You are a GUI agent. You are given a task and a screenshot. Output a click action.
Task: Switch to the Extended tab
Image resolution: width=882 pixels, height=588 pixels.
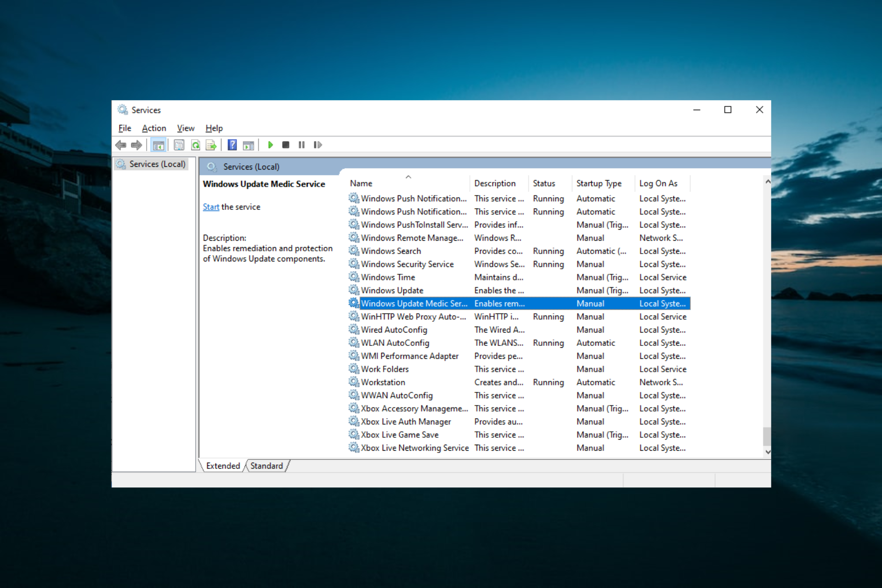pos(223,466)
